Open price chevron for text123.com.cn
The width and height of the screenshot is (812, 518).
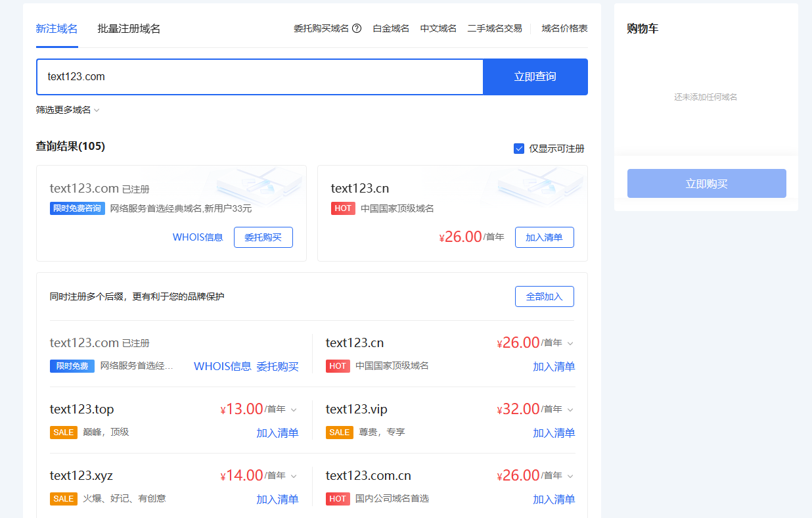(x=570, y=476)
